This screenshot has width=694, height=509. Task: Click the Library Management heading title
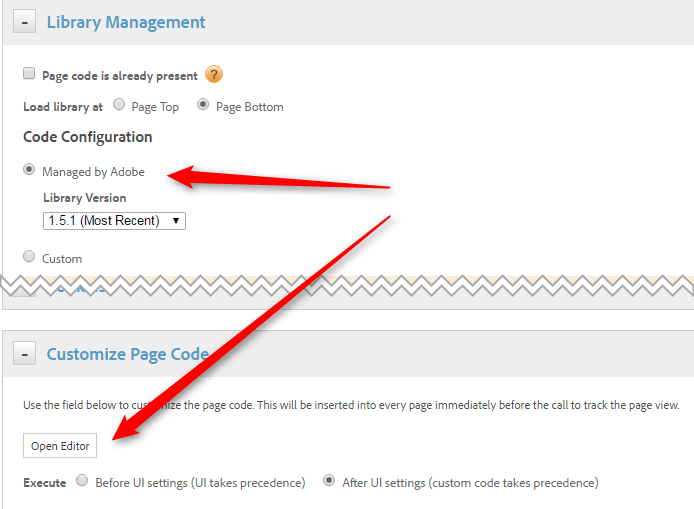[x=126, y=22]
